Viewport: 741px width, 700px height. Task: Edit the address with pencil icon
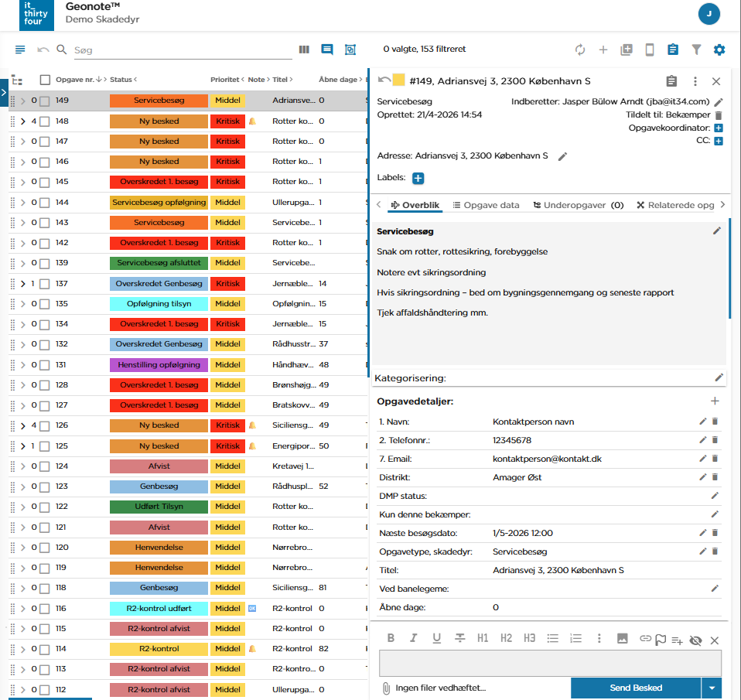click(x=563, y=156)
